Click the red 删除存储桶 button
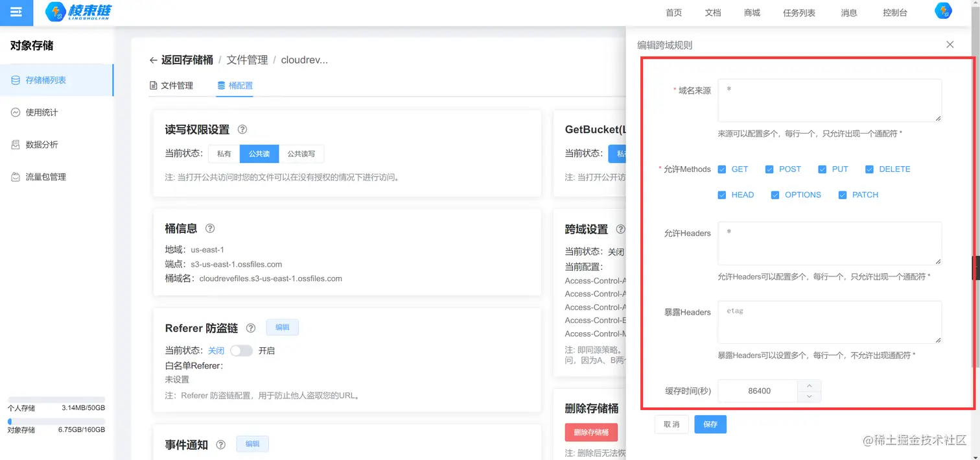Viewport: 980px width, 460px height. click(591, 432)
